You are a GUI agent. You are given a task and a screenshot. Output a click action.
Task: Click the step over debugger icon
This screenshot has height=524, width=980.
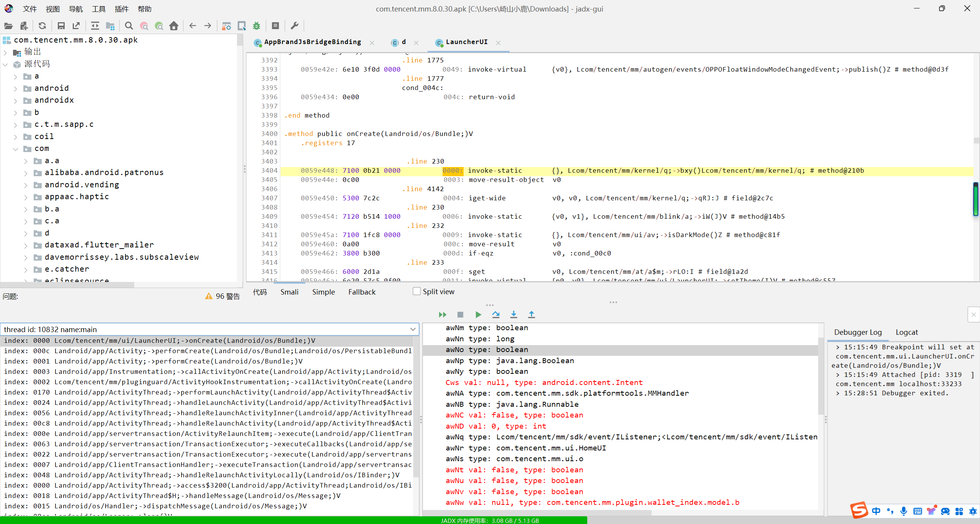pyautogui.click(x=496, y=314)
